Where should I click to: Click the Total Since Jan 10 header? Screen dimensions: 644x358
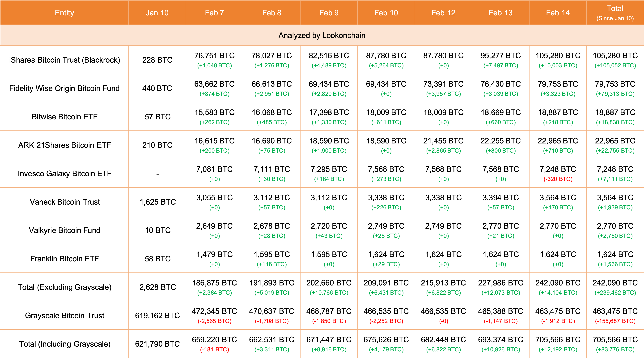point(615,13)
